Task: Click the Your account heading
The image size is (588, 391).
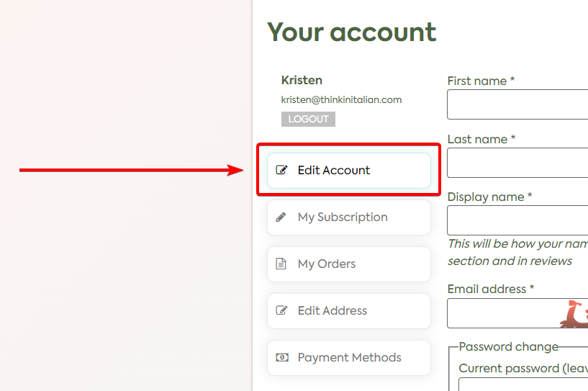Action: point(352,32)
